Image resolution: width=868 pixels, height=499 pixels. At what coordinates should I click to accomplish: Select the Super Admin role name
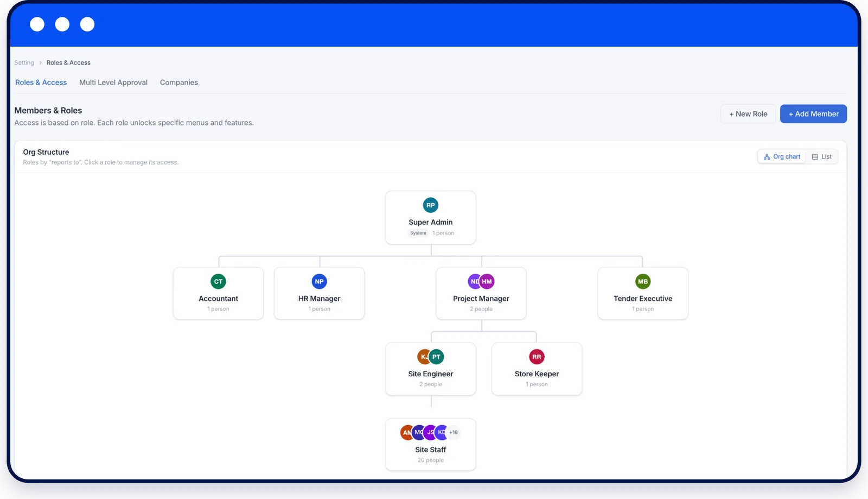[x=430, y=222]
